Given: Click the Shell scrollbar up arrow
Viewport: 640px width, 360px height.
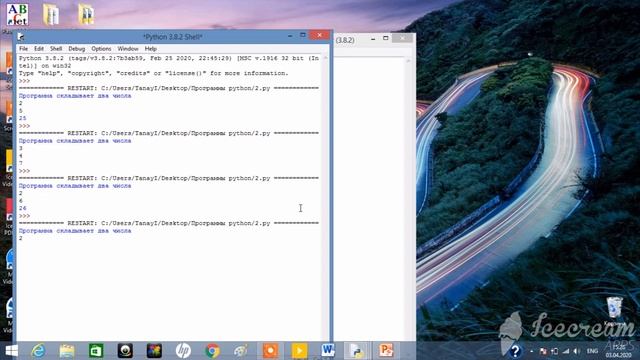Looking at the screenshot, I should coord(326,58).
